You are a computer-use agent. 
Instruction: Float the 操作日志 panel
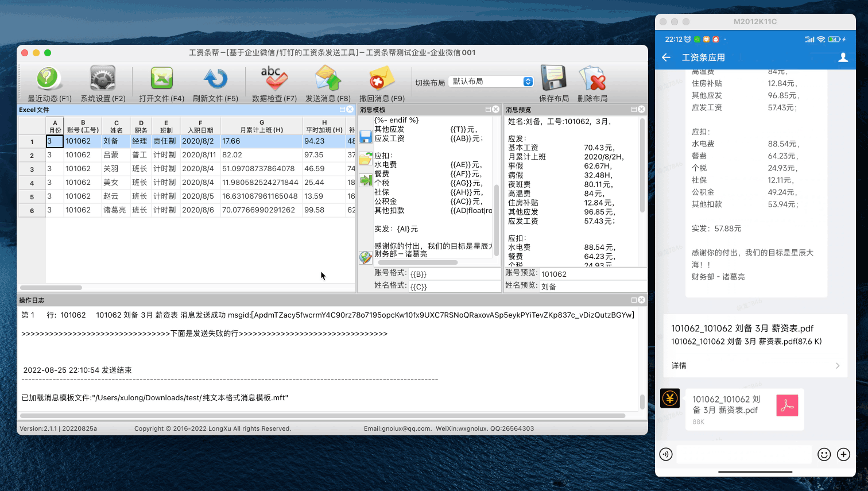tap(634, 300)
